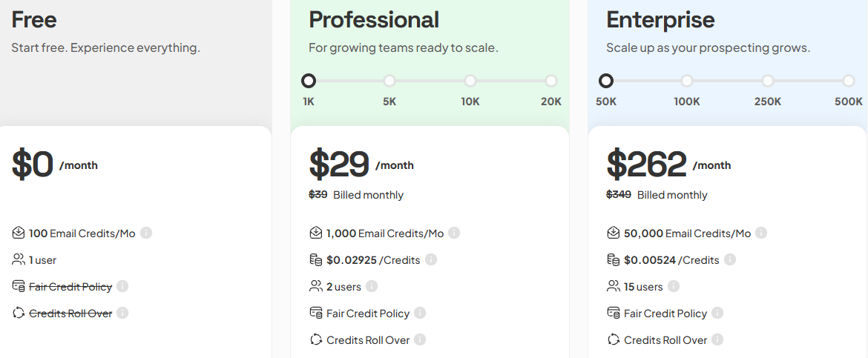Click the users icon beside 2 users
868x358 pixels.
pos(315,286)
